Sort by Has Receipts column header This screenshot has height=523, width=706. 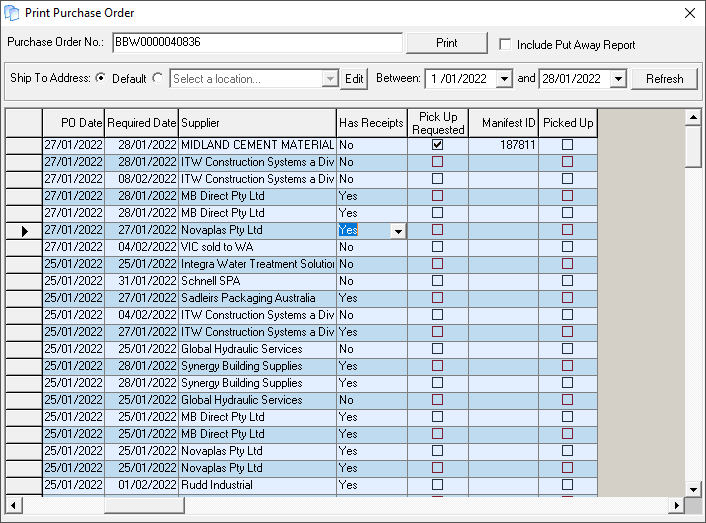(372, 123)
